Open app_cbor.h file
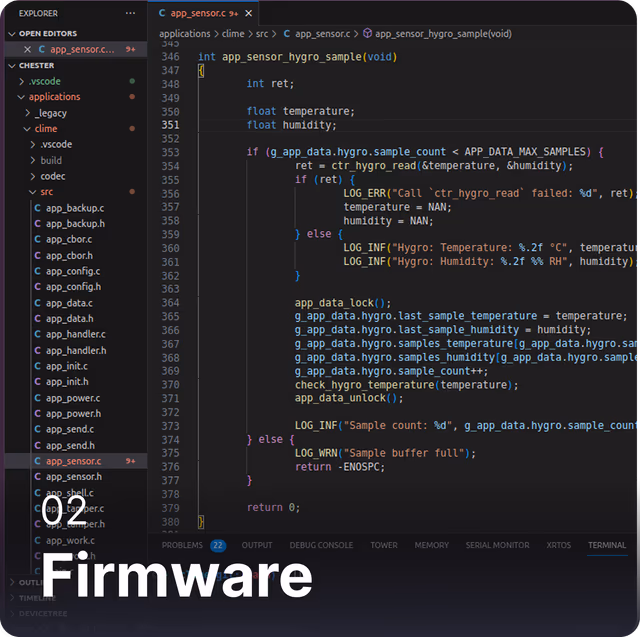 tap(69, 255)
